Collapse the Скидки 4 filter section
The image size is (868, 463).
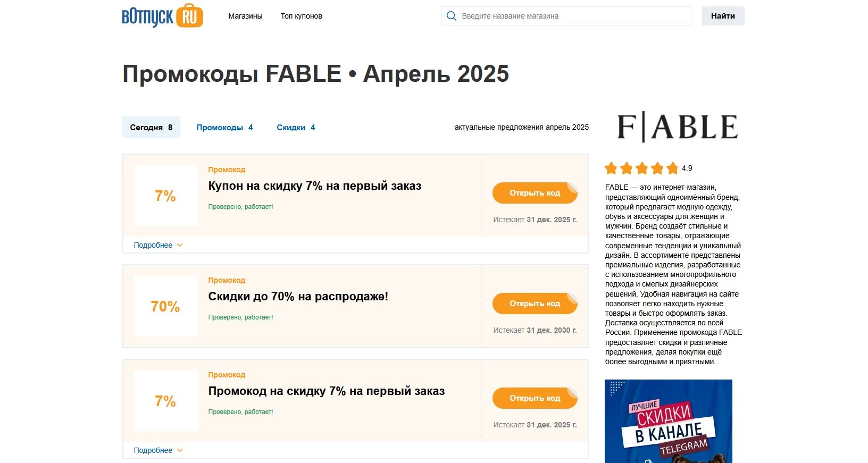click(296, 127)
